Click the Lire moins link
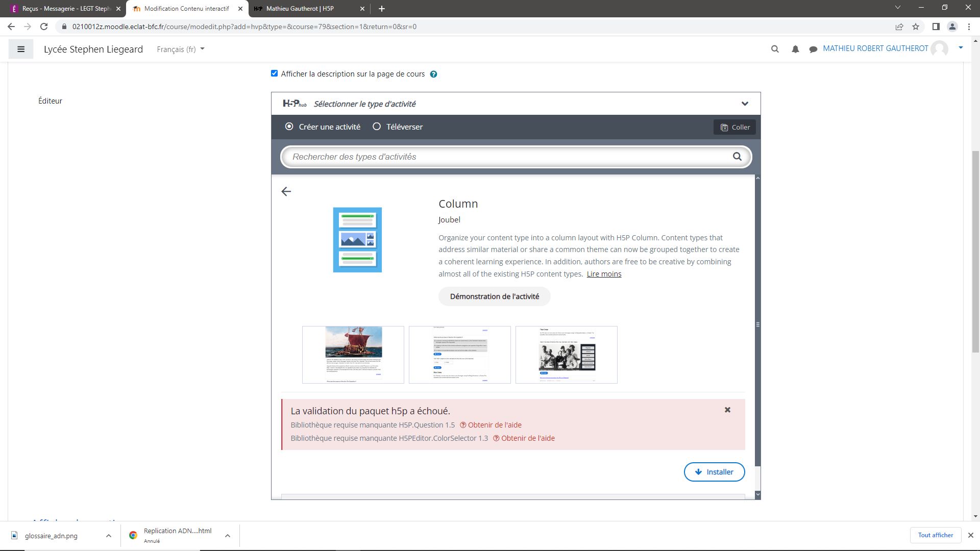The width and height of the screenshot is (980, 551). click(x=604, y=274)
